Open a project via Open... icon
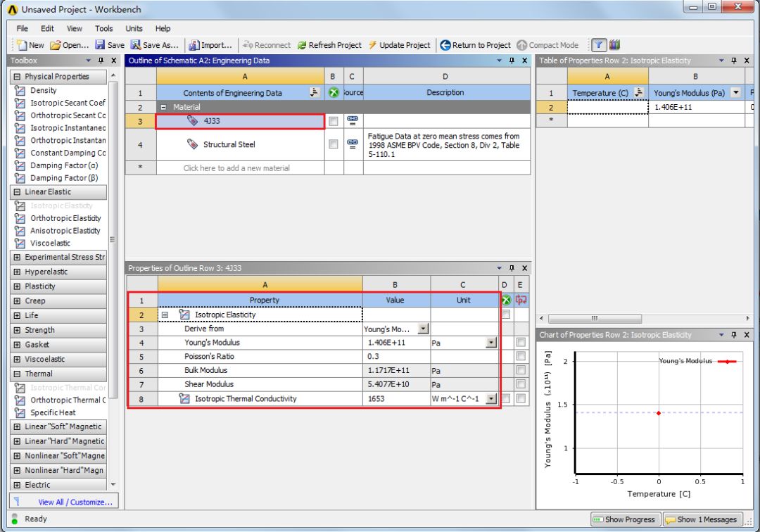 (56, 45)
